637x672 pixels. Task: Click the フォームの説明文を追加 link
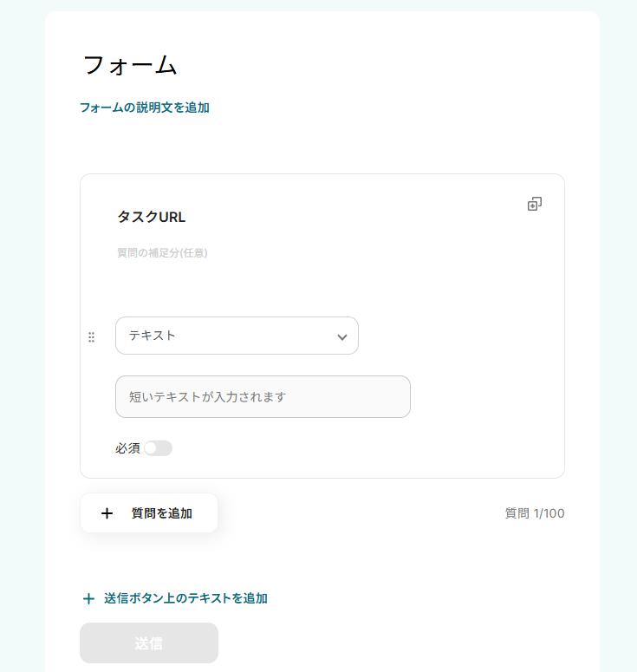[145, 108]
